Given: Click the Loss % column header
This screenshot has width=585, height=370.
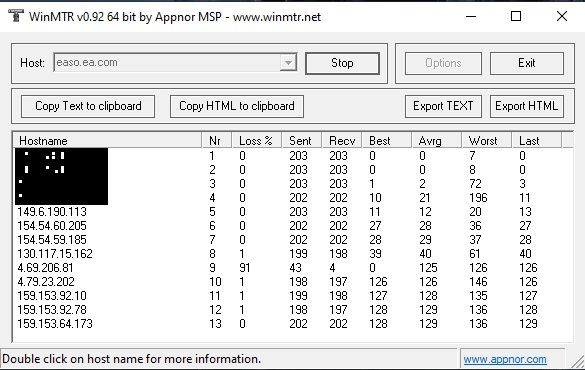Looking at the screenshot, I should pyautogui.click(x=256, y=141).
